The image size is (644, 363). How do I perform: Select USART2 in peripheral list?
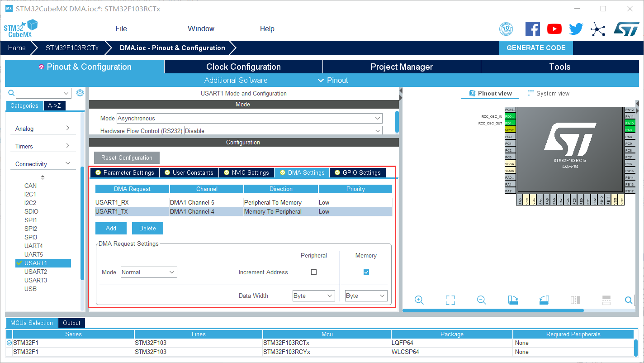click(36, 272)
